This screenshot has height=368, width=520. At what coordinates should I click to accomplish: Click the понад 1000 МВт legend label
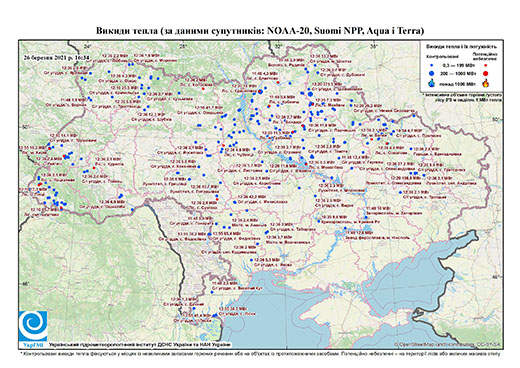tap(456, 83)
